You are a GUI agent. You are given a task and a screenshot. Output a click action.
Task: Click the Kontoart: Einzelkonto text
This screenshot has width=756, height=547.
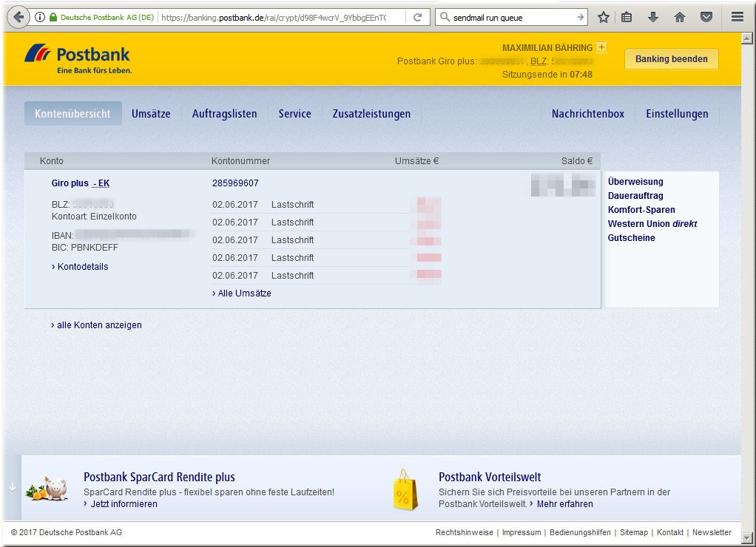tap(94, 217)
